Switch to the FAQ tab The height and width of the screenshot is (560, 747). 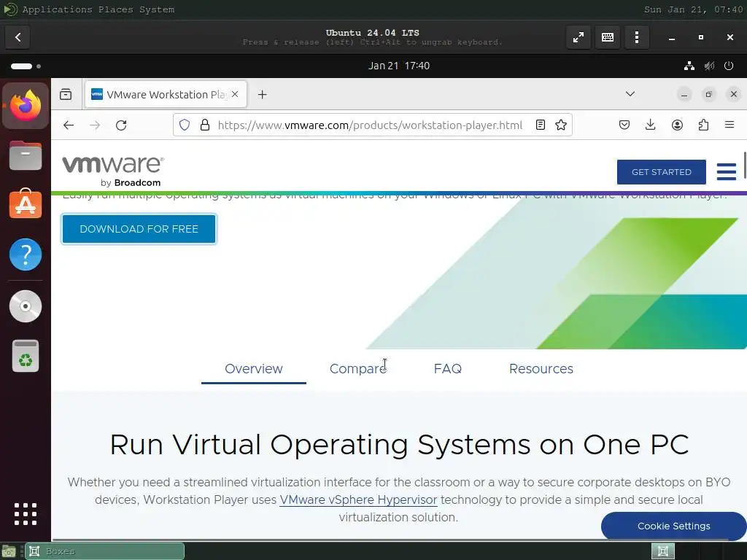448,368
